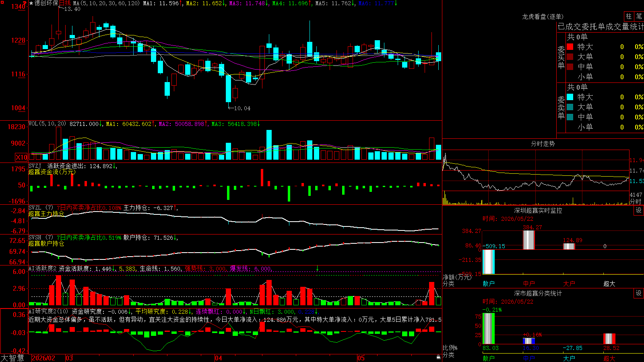Click the red 超大 bar in 深市超赢分类统计
Viewport: 644px width, 362px height.
click(x=609, y=339)
